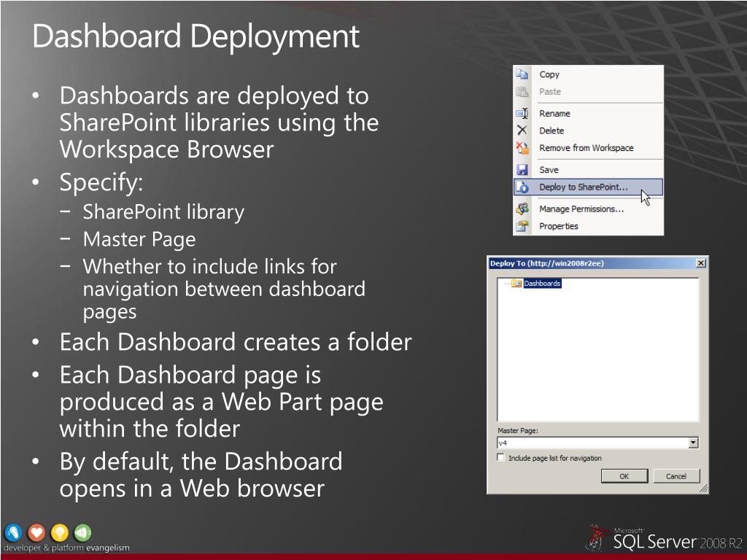Enable Include page list for navigation

pyautogui.click(x=500, y=458)
